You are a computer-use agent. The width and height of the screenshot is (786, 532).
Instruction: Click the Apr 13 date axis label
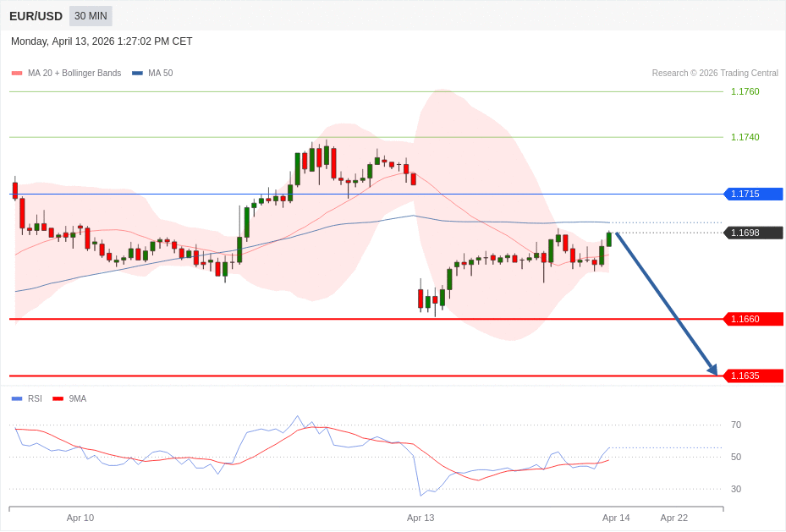tap(420, 518)
